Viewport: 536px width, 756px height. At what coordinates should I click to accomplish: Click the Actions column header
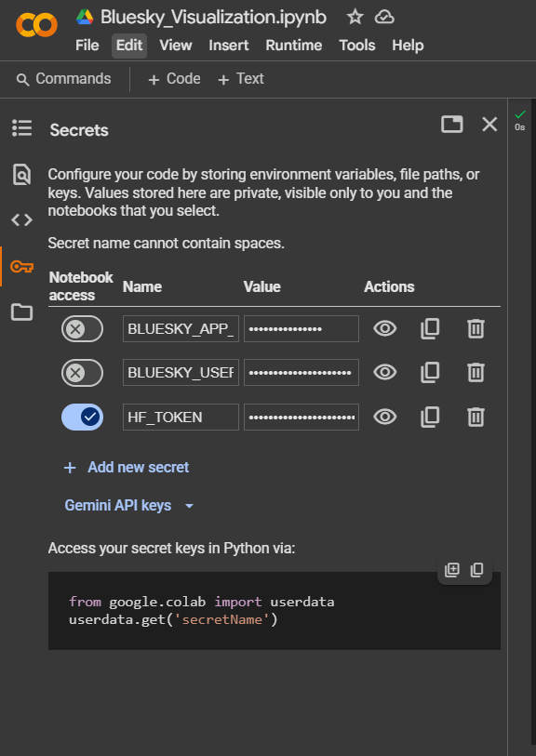tap(389, 287)
